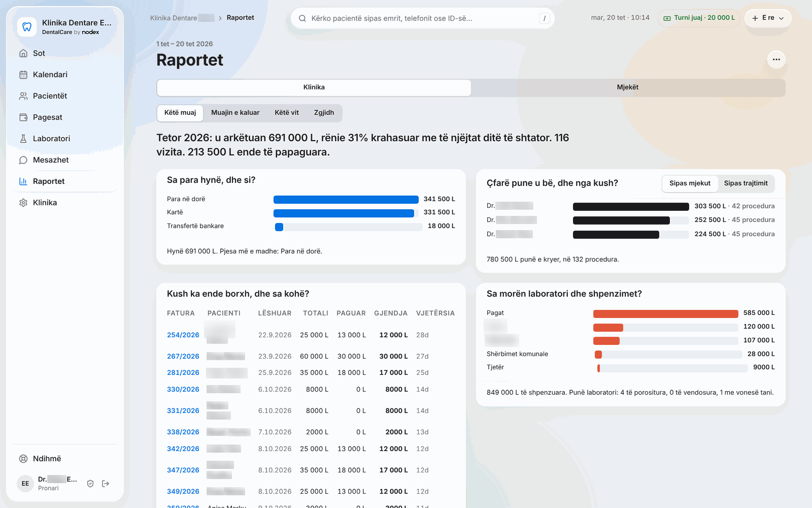
Task: Open invoice 347/2026
Action: (x=183, y=470)
